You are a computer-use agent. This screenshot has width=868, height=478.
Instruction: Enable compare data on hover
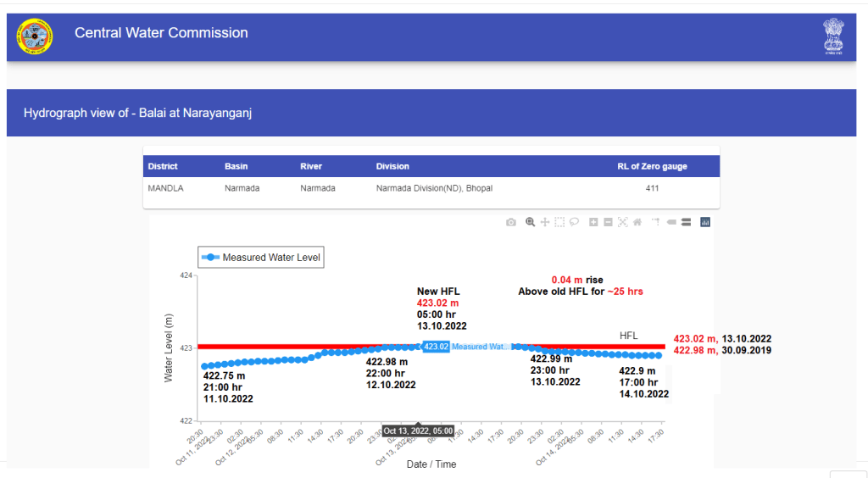tap(685, 222)
